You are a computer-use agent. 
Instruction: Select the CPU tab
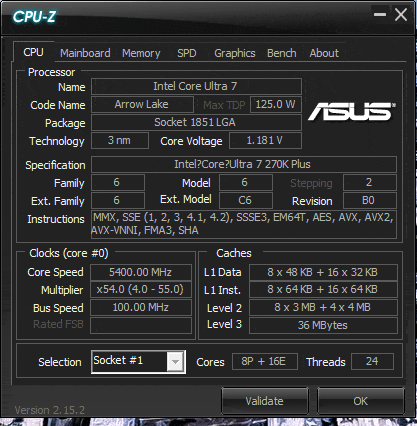pyautogui.click(x=33, y=52)
